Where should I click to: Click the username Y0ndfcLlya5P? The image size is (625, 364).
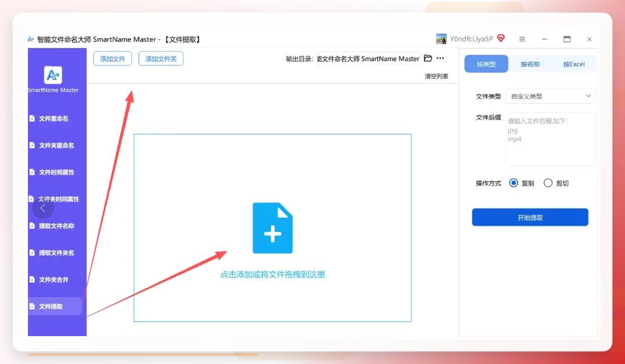click(471, 39)
